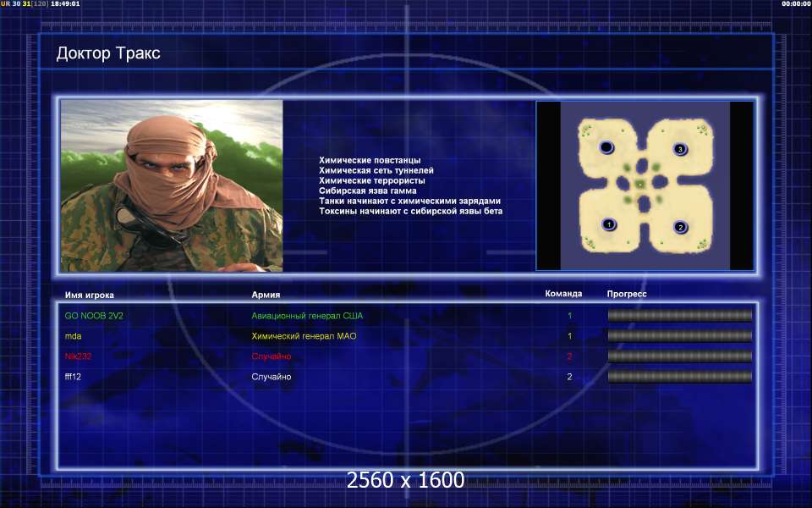The width and height of the screenshot is (812, 508).
Task: Click the Команда column header
Action: [563, 294]
